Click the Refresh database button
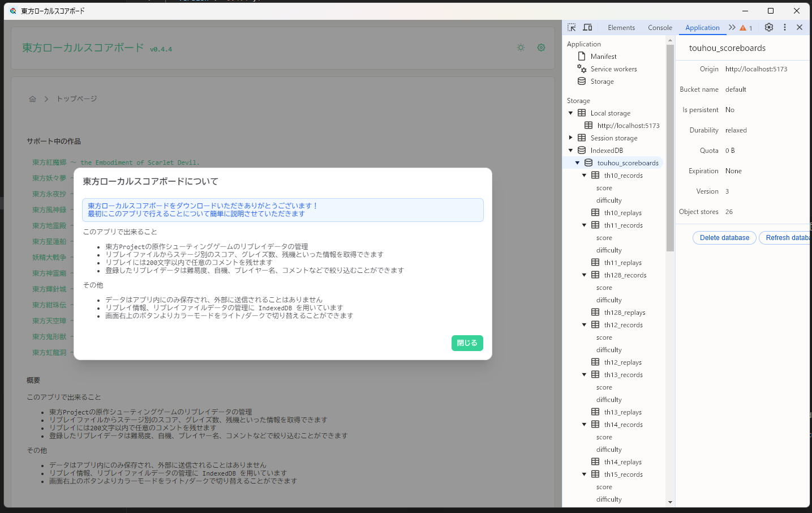812x513 pixels. coord(785,238)
